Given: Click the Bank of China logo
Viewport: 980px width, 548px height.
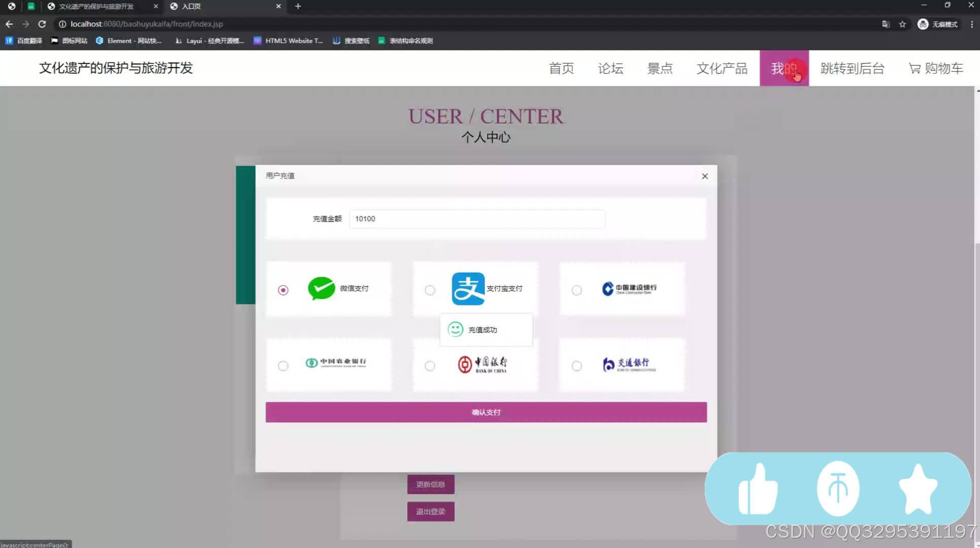Looking at the screenshot, I should [x=482, y=364].
